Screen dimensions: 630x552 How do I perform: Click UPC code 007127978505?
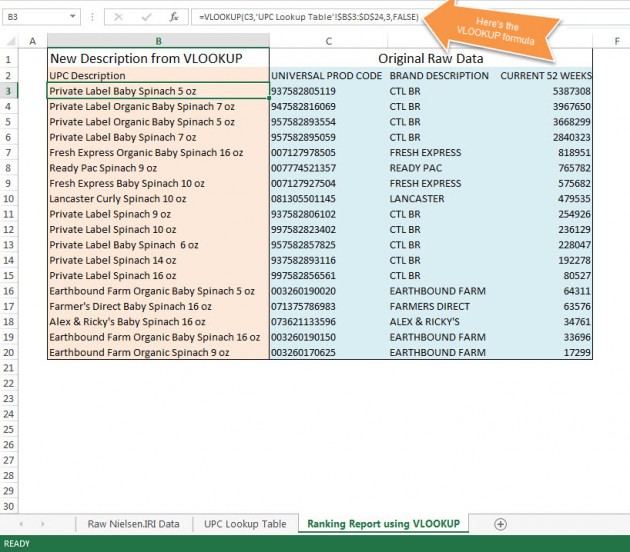303,153
